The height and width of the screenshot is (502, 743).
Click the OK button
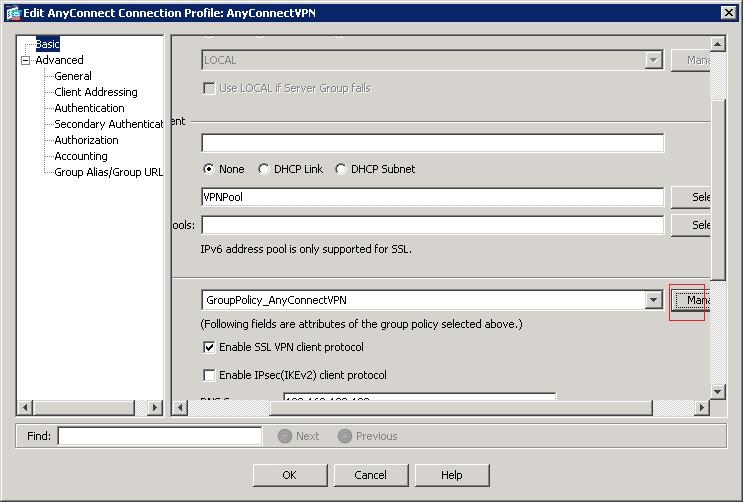290,475
